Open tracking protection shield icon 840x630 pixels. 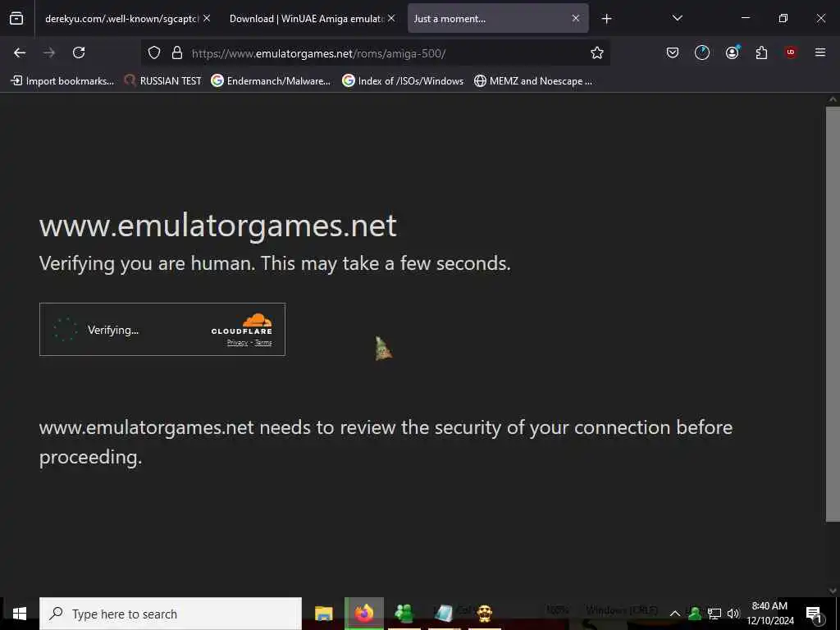[x=154, y=52]
